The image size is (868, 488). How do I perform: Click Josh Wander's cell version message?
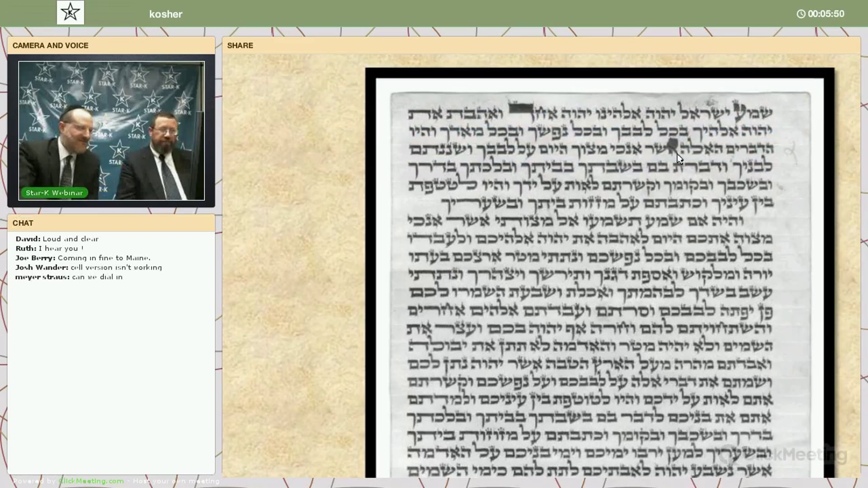[89, 267]
